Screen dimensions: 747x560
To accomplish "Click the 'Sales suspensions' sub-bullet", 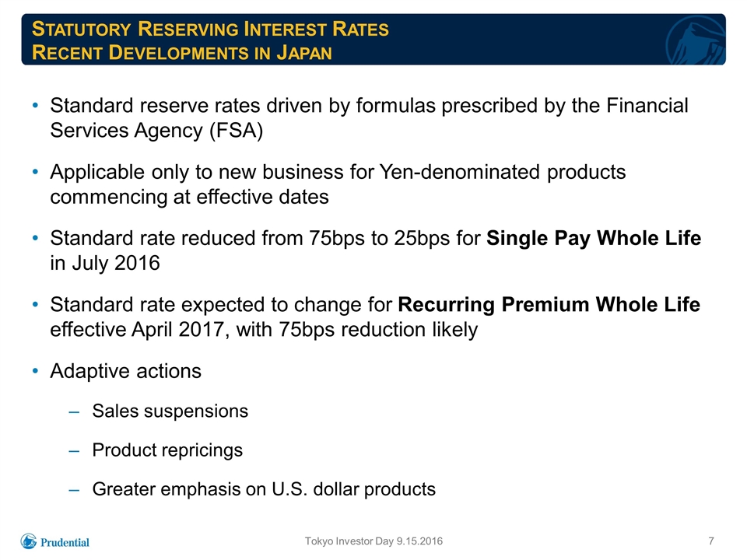I will 170,411.
